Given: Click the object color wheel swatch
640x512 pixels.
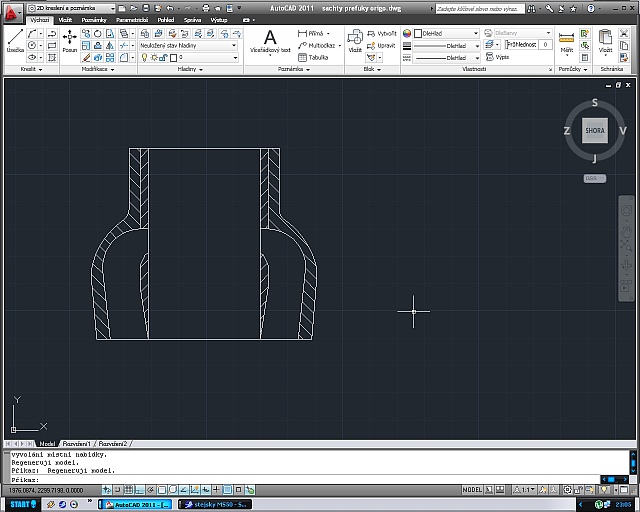Looking at the screenshot, I should click(x=407, y=33).
